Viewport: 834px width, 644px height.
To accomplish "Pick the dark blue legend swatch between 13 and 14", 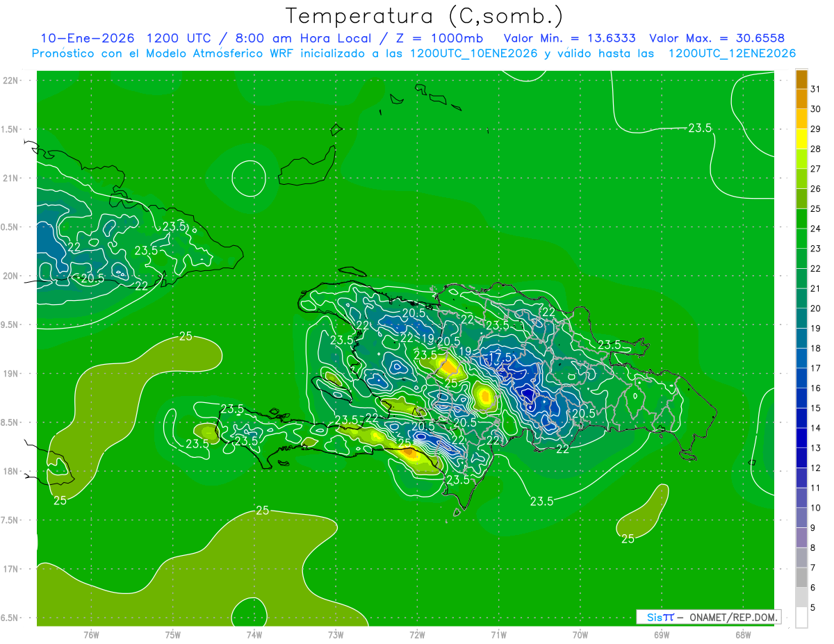I will point(801,438).
